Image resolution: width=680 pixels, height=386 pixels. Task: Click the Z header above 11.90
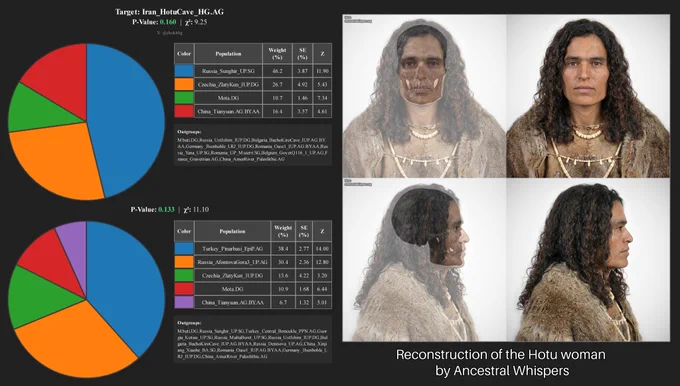322,54
